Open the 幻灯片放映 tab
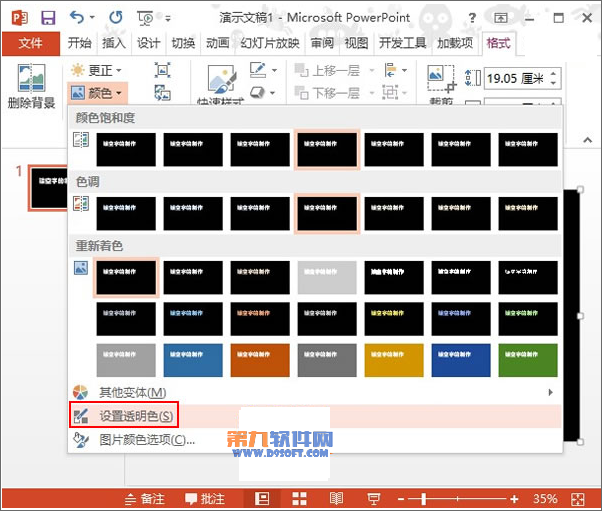The image size is (602, 511). coord(270,43)
